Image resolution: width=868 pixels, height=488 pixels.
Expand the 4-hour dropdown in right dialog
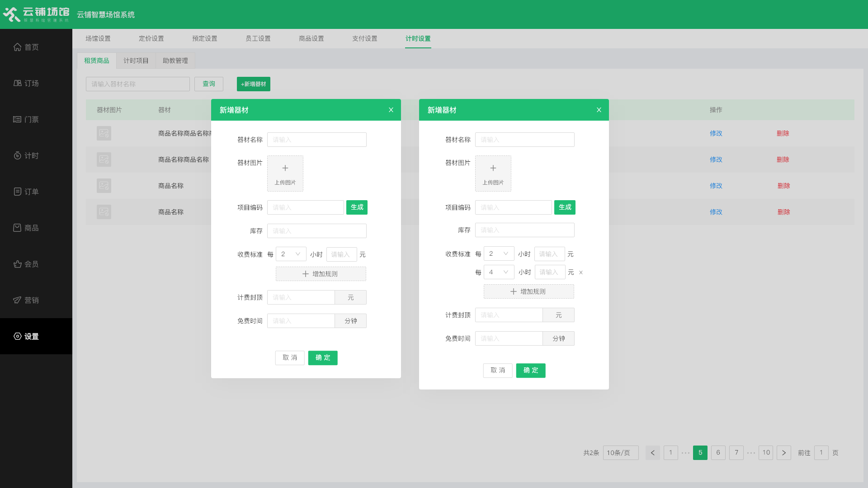pos(499,272)
